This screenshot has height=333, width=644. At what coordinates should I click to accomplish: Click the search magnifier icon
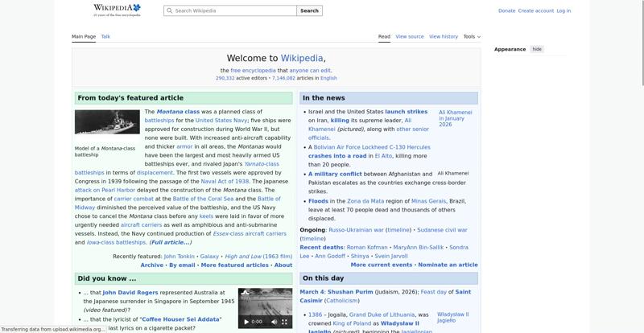tap(169, 11)
